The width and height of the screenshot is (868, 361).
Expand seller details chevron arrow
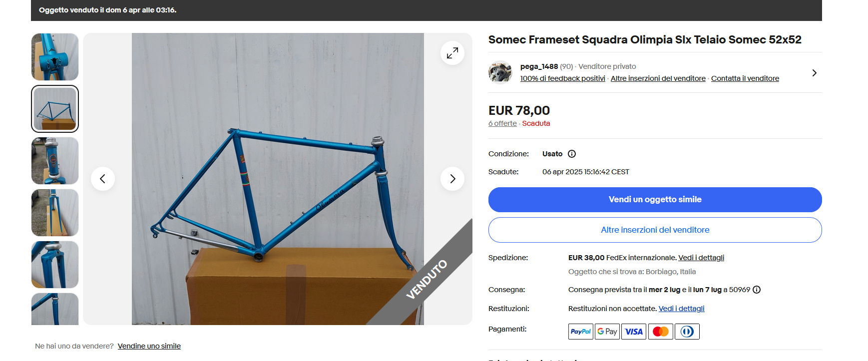(814, 73)
